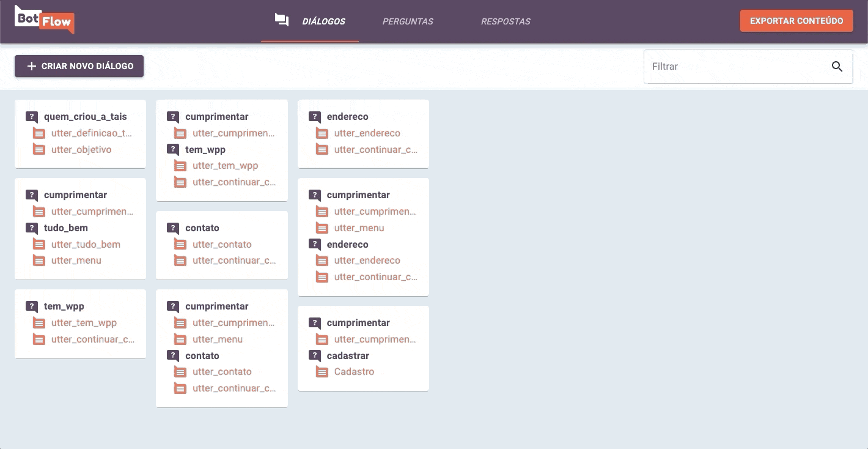Viewport: 868px width, 449px height.
Task: Open the utter_definicao response link
Action: (x=91, y=133)
